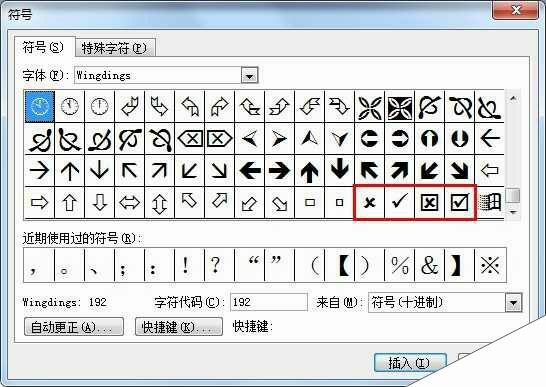Select the outlined up-down double arrow
Viewport: 546px width, 387px height.
pyautogui.click(x=159, y=202)
